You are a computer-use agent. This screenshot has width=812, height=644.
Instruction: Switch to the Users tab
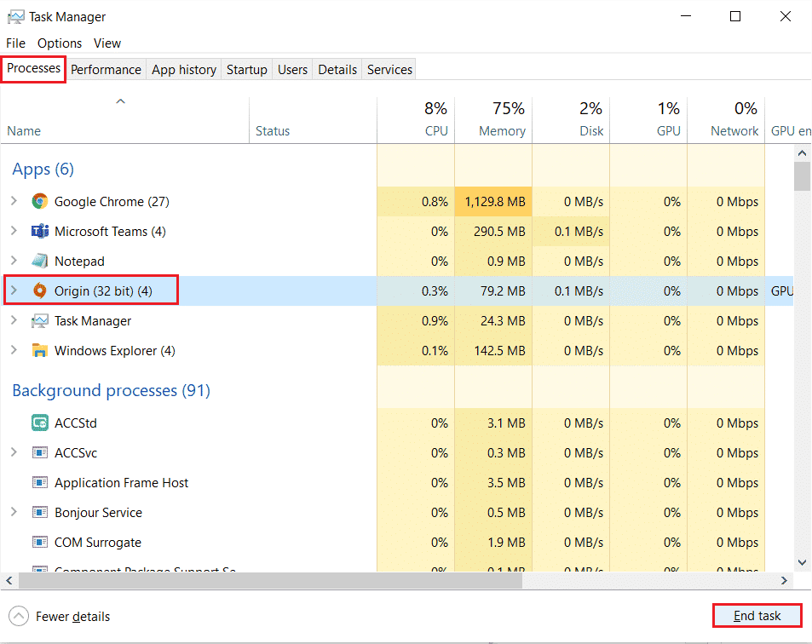point(292,69)
